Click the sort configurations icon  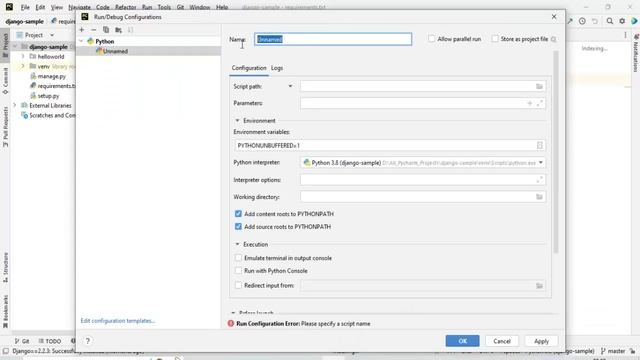coord(130,30)
